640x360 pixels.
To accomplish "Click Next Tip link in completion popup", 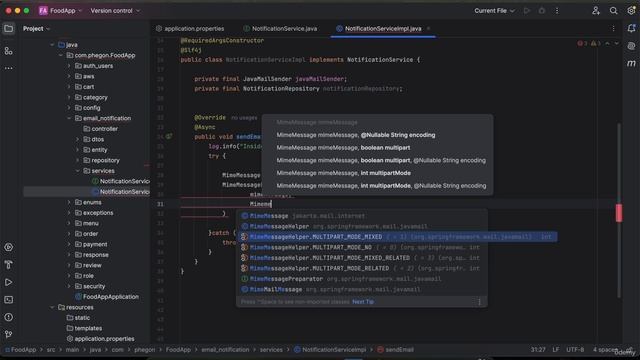I will coord(363,302).
